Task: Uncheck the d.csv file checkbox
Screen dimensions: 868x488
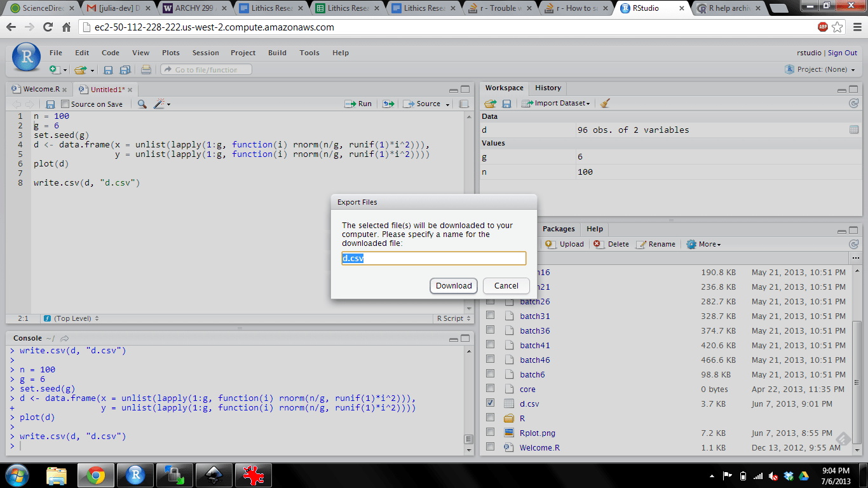Action: tap(490, 403)
